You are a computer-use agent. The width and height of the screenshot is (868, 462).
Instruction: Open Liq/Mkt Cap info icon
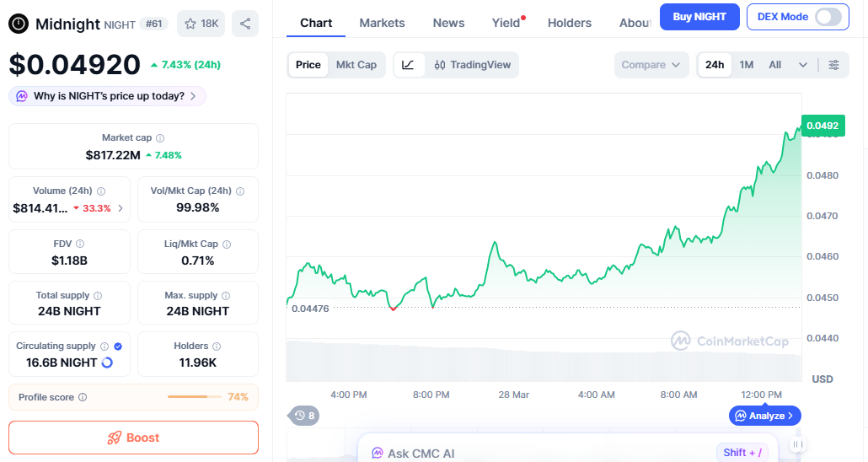pyautogui.click(x=227, y=244)
